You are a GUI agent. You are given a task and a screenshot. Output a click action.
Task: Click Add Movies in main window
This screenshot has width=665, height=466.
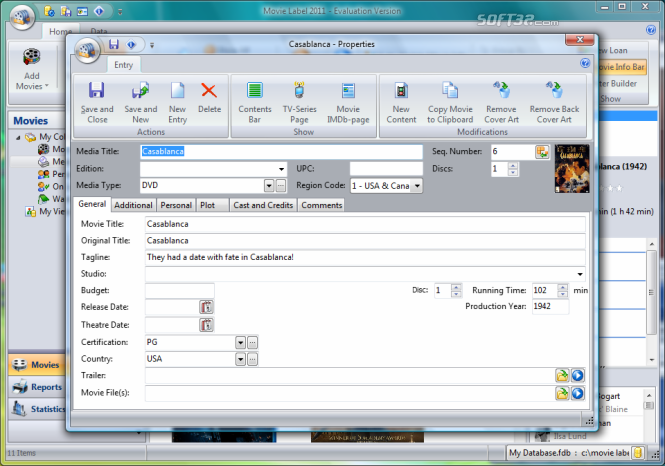[31, 70]
